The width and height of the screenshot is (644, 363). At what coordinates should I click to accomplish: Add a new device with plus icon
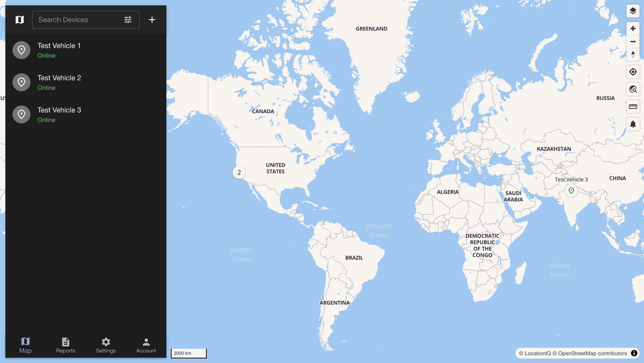click(x=152, y=20)
